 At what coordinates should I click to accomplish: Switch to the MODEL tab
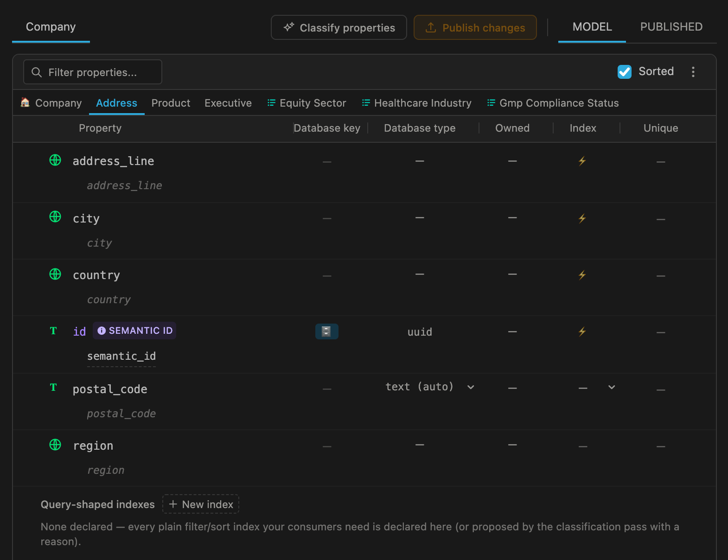592,27
